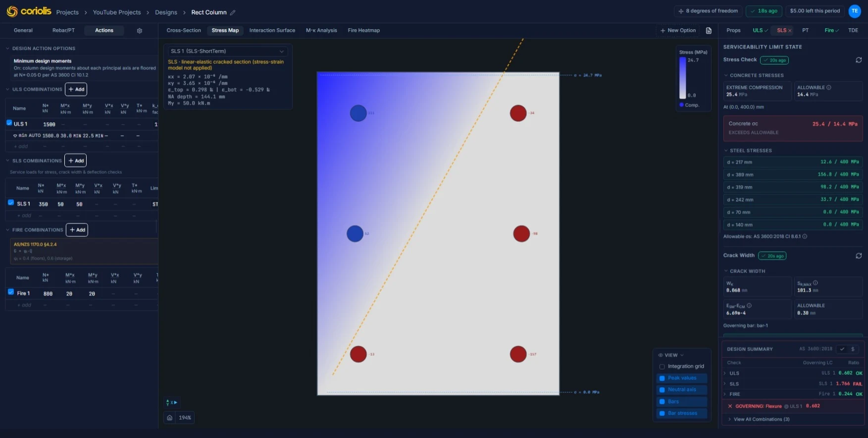This screenshot has height=438, width=868.
Task: Open the Props results tab
Action: [733, 31]
